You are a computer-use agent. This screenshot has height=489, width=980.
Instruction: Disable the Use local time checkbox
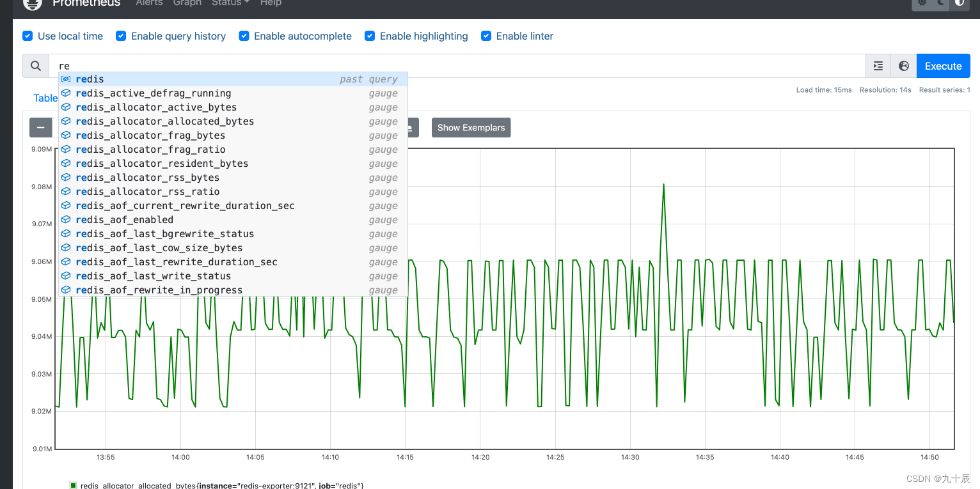point(28,36)
